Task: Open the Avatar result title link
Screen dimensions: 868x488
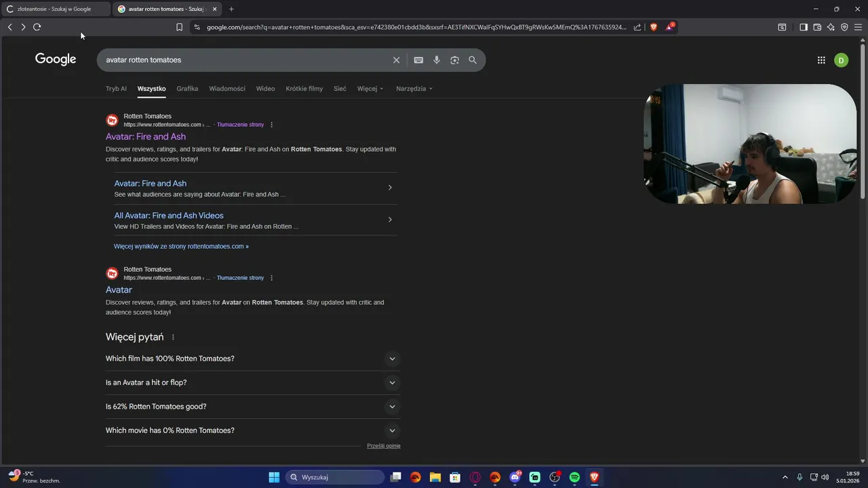Action: click(x=119, y=290)
